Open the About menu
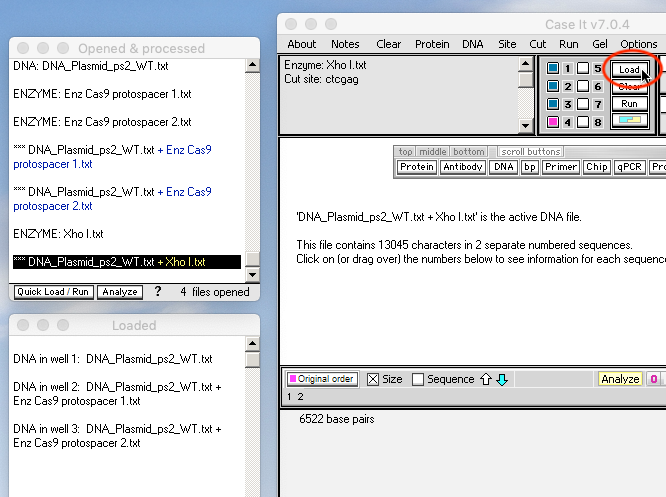 point(302,44)
